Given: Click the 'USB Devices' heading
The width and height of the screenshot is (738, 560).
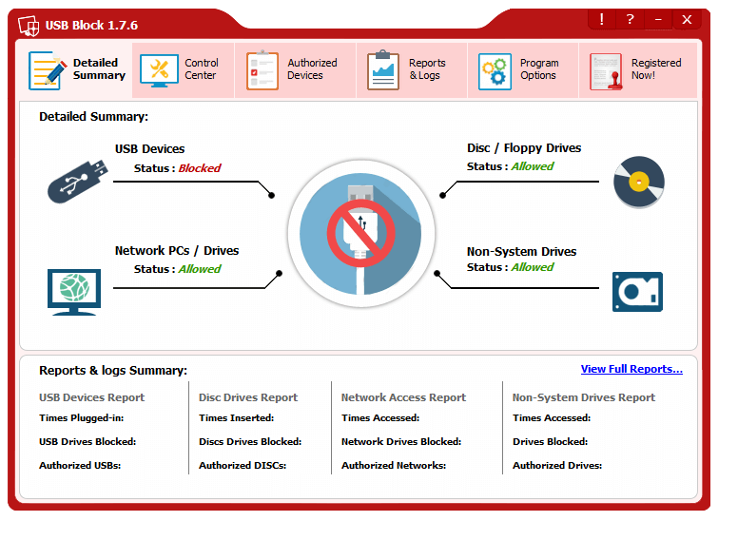Looking at the screenshot, I should [149, 149].
